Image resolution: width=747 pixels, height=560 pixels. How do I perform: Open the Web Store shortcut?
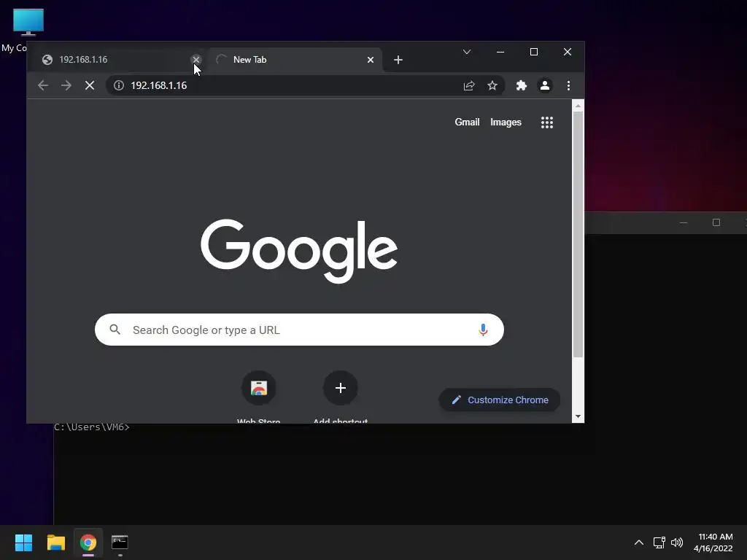(259, 397)
